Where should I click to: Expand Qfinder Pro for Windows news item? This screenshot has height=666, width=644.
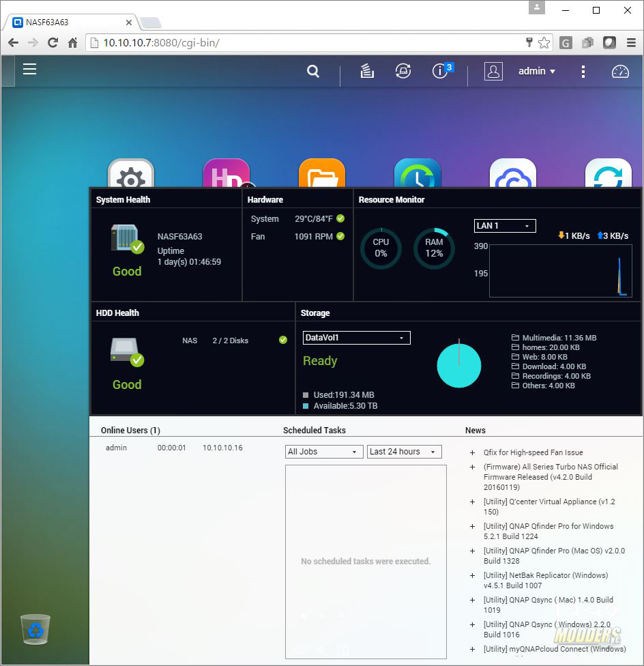tap(472, 527)
